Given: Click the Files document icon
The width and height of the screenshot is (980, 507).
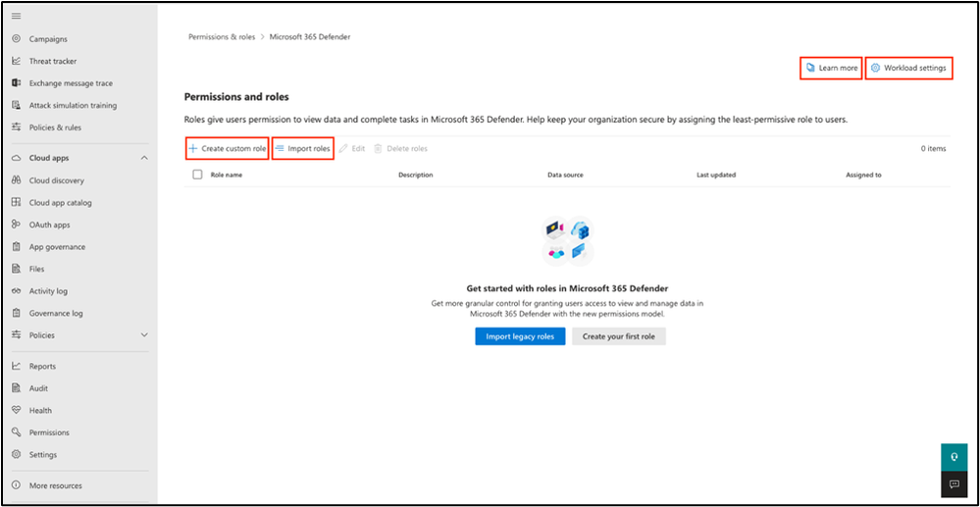Looking at the screenshot, I should click(17, 269).
